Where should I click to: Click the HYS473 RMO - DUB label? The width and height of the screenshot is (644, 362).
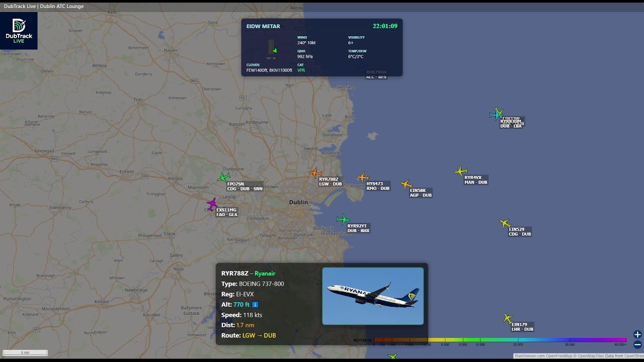pos(378,186)
